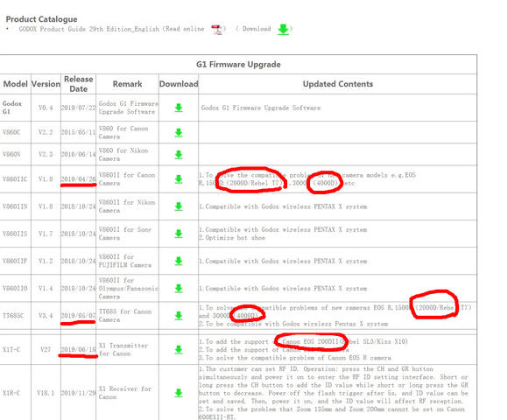The height and width of the screenshot is (420, 507).
Task: Select version V0.4 cell
Action: tap(46, 108)
